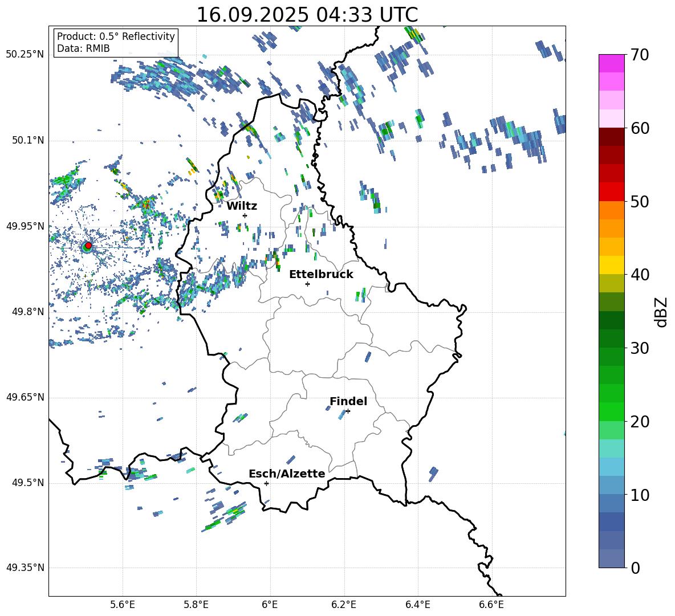Viewport: 675px width, 616px height.
Task: Click the Product: 0.5° Reflectivity text
Action: [116, 36]
